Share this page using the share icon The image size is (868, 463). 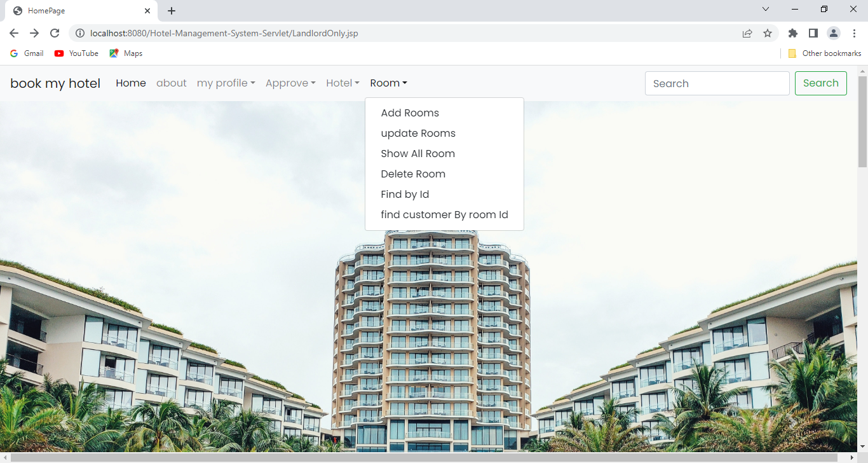747,33
